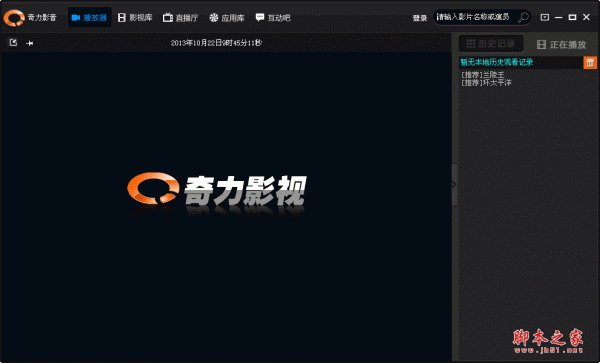Click the 奇力影音 orange logo icon
The height and width of the screenshot is (363, 600).
click(x=14, y=18)
